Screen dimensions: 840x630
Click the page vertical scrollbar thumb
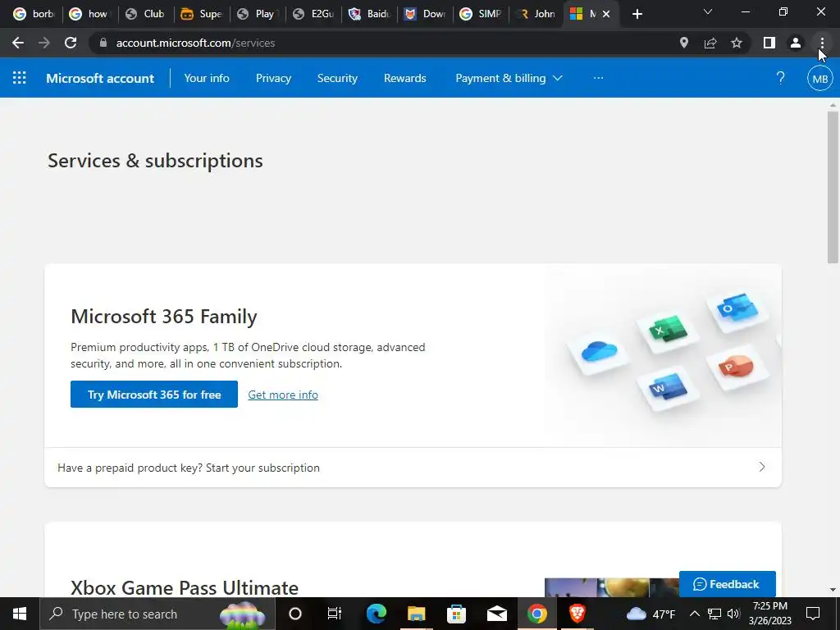[832, 188]
